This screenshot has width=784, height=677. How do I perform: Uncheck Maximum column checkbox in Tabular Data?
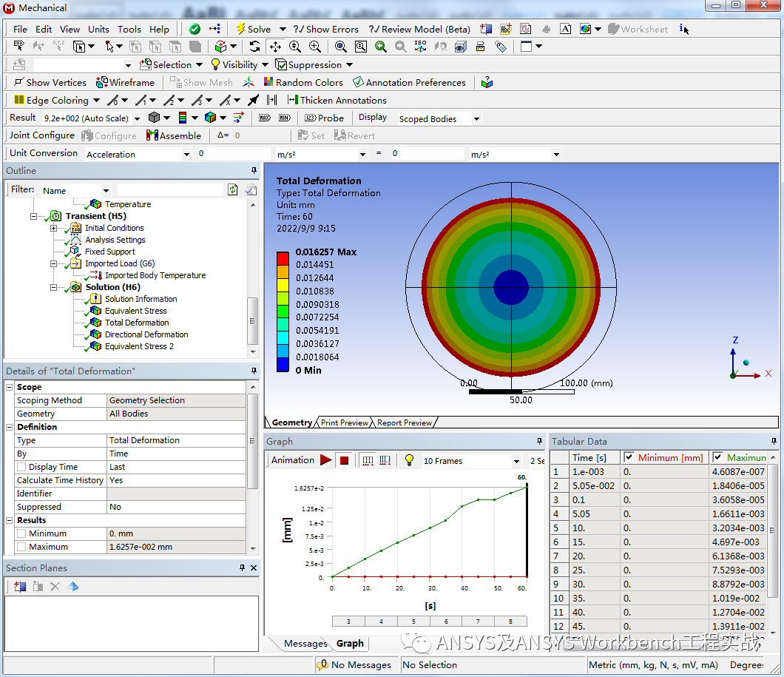[x=717, y=457]
